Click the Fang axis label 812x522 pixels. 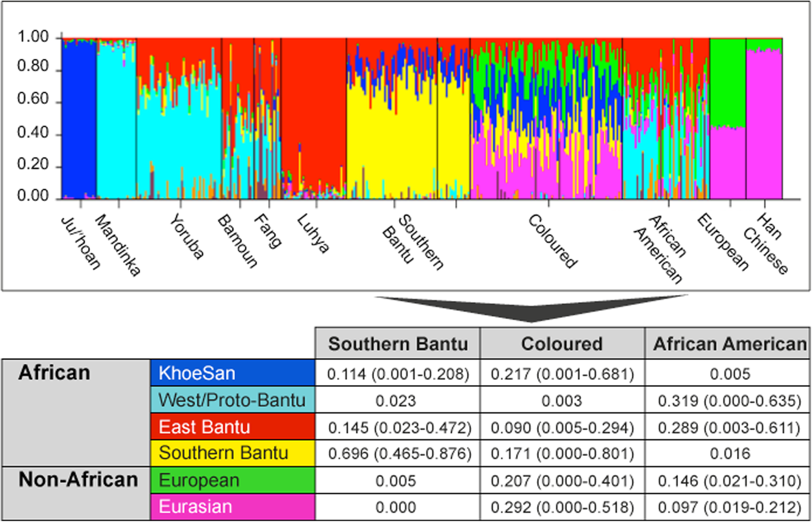click(x=268, y=231)
